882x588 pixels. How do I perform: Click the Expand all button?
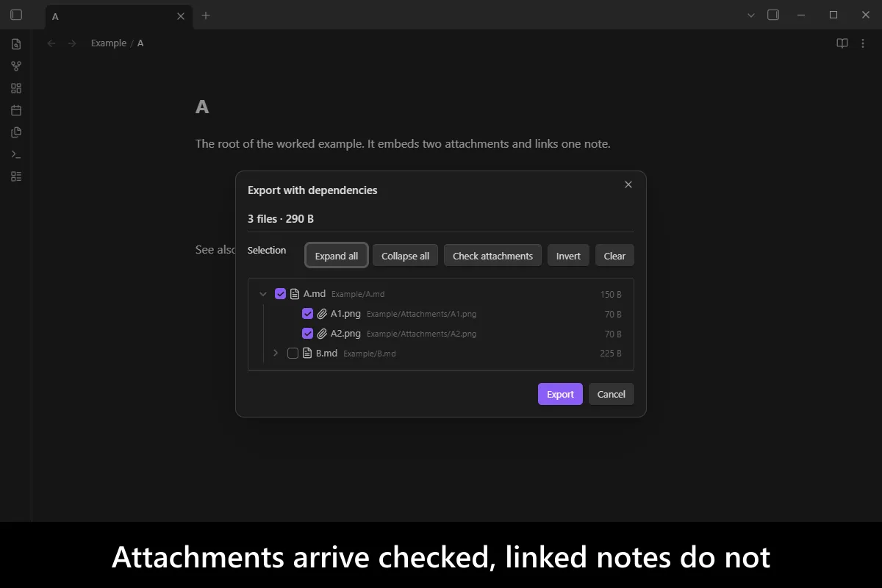tap(337, 256)
